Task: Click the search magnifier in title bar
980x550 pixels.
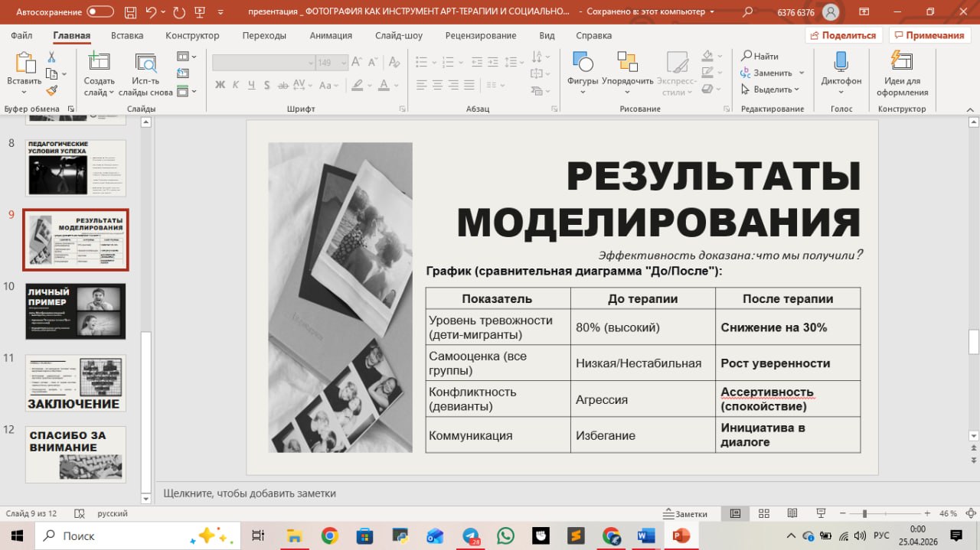Action: [x=748, y=12]
